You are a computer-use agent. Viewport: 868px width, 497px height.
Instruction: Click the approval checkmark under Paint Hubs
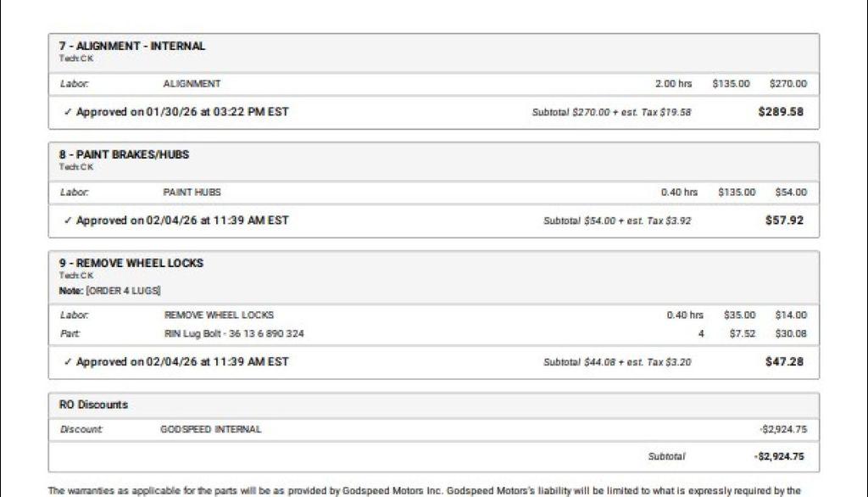pyautogui.click(x=68, y=221)
